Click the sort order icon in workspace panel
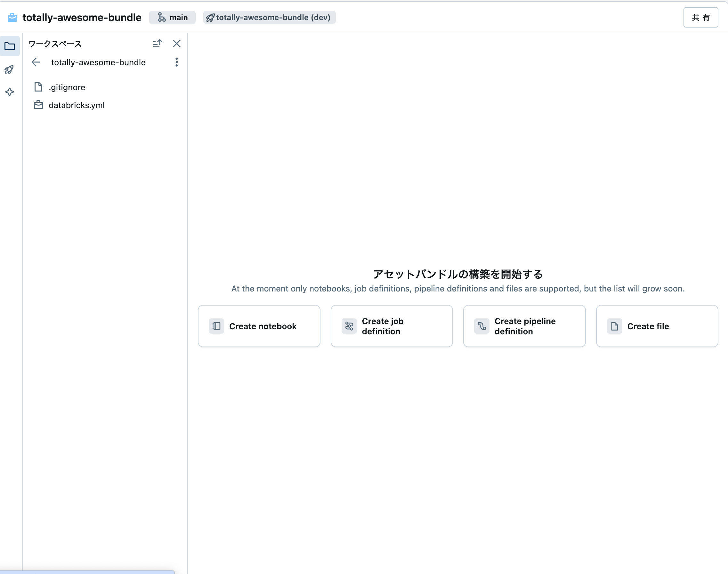Image resolution: width=728 pixels, height=574 pixels. coord(158,44)
